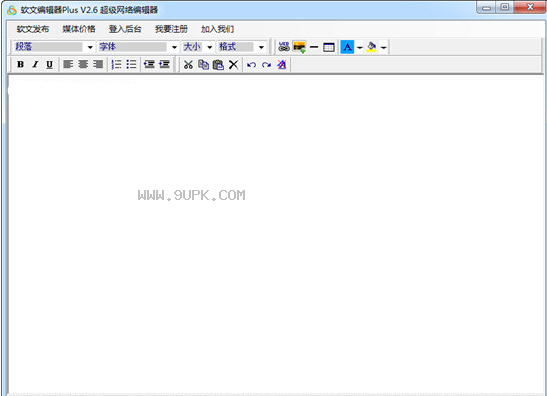Viewport: 547px width, 396px height.
Task: Click the undo arrow icon
Action: 251,65
